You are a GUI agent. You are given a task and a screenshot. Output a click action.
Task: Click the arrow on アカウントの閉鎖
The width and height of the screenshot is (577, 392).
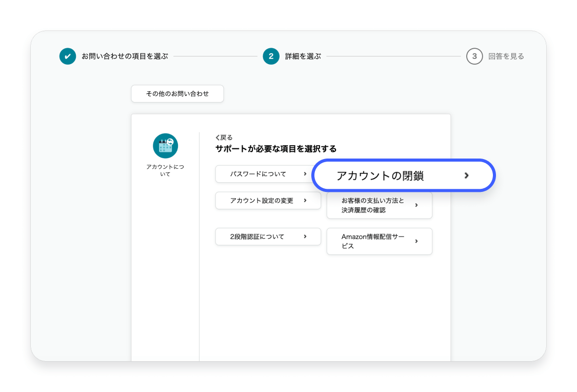point(466,175)
